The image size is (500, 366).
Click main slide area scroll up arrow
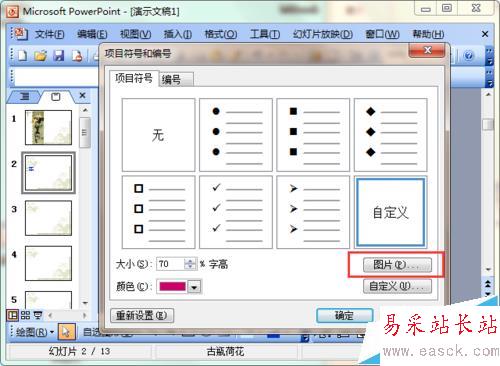[488, 95]
